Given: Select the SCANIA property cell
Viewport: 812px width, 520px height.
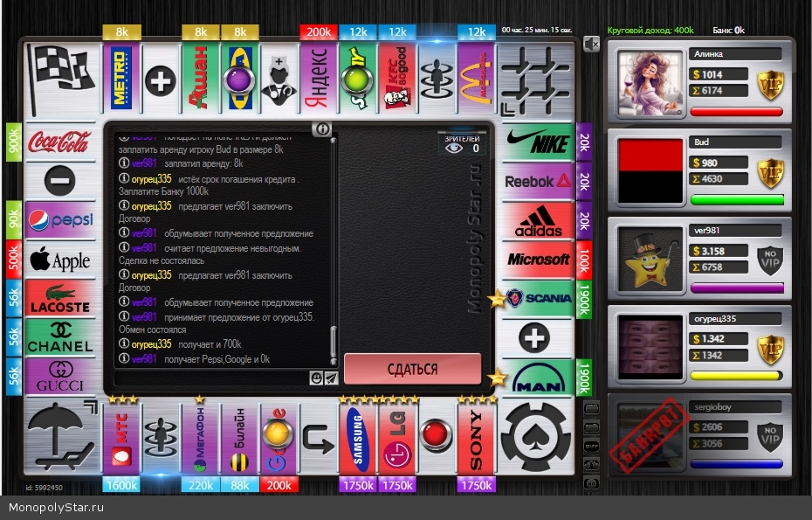Looking at the screenshot, I should click(538, 299).
